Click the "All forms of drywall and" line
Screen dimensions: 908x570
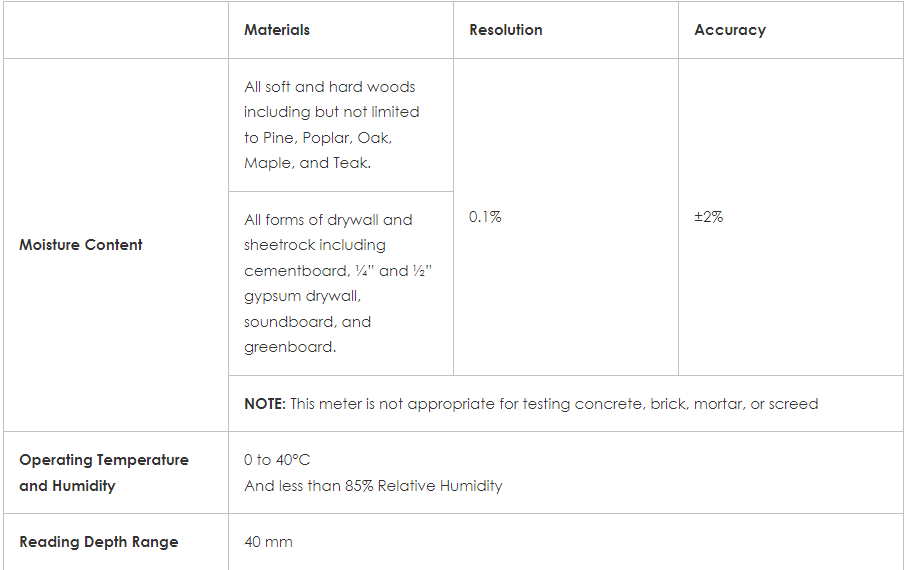tap(328, 220)
